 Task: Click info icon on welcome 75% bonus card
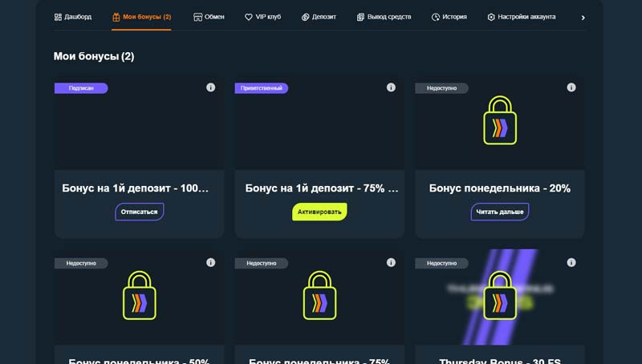pyautogui.click(x=391, y=87)
